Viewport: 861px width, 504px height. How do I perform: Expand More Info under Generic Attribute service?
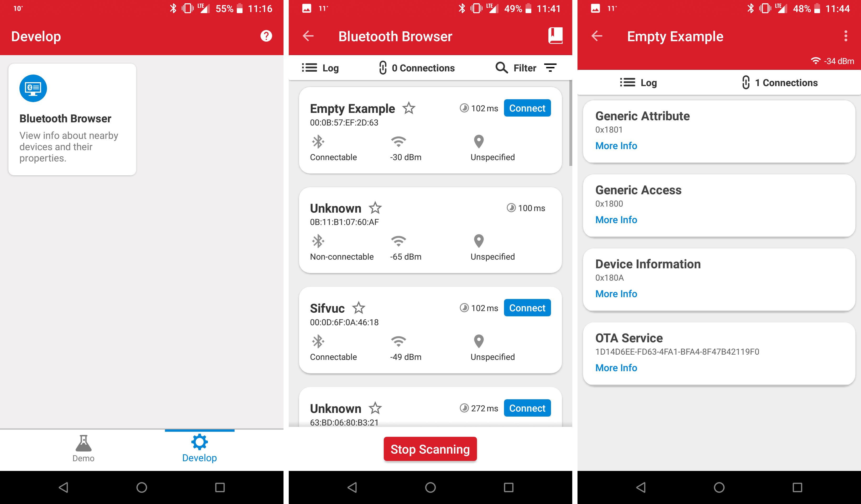click(x=616, y=146)
